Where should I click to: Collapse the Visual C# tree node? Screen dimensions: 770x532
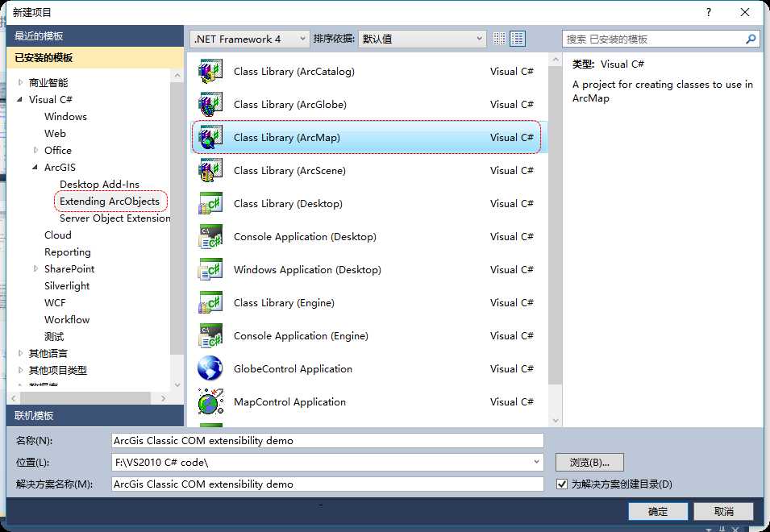(x=20, y=100)
